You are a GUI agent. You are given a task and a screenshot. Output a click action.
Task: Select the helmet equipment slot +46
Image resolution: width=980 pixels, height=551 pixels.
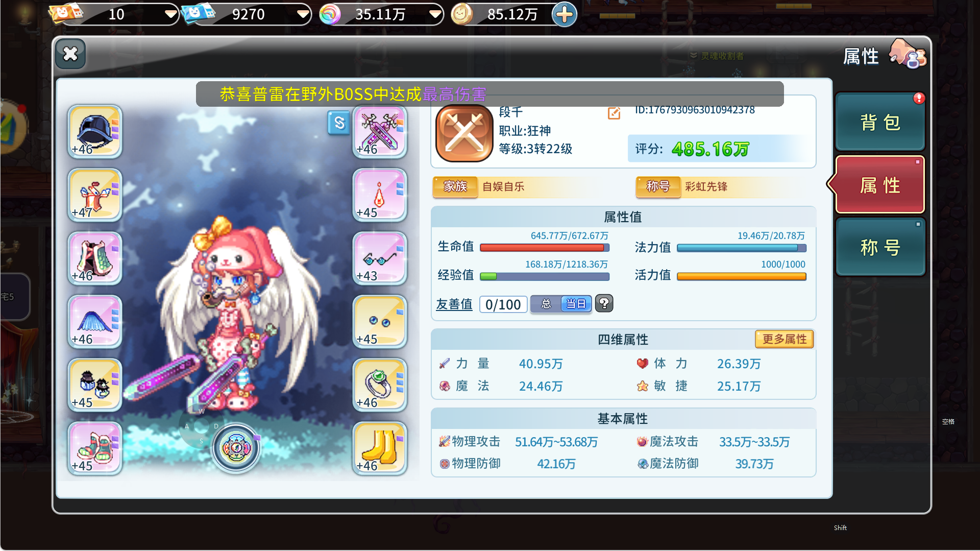coord(95,131)
